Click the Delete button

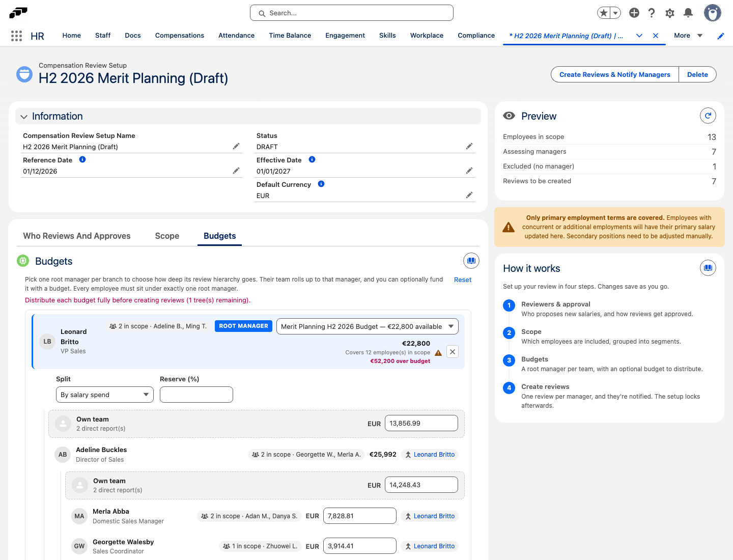698,74
